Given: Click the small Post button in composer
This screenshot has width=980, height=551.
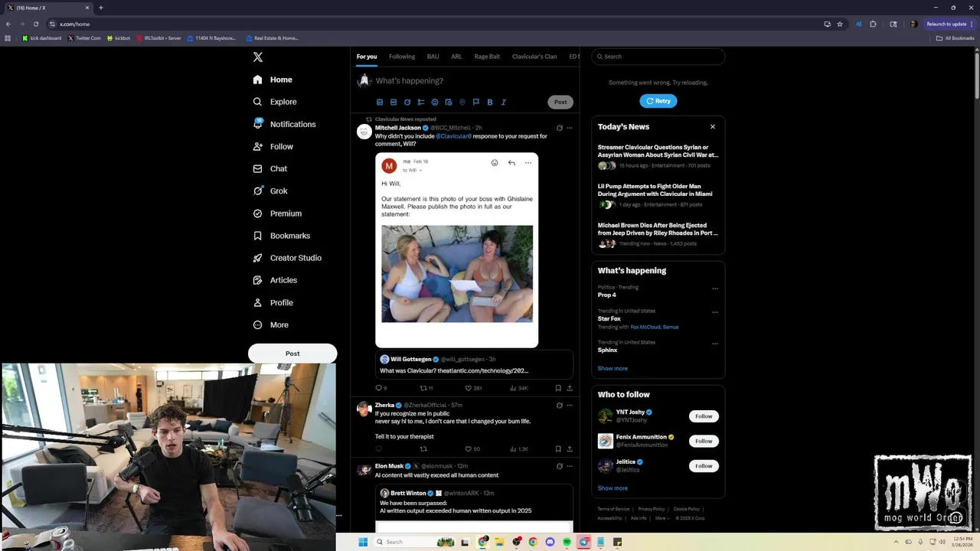Looking at the screenshot, I should pyautogui.click(x=560, y=102).
